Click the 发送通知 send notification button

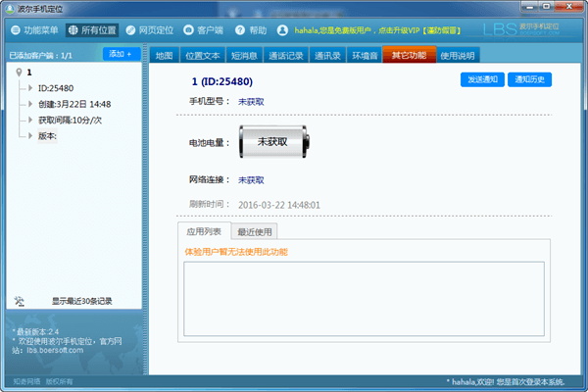[x=481, y=80]
